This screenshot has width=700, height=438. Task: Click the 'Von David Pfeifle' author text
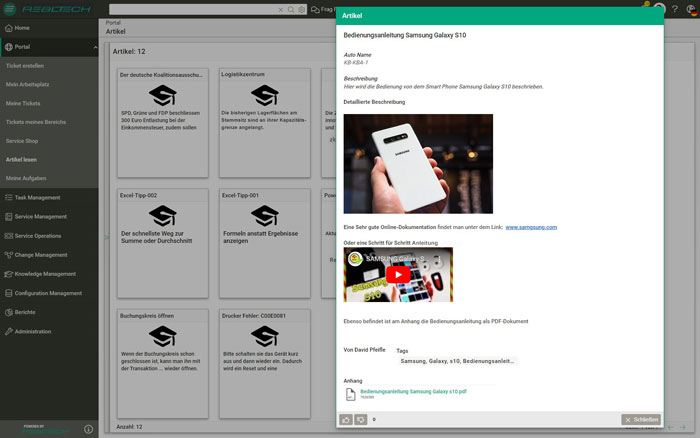pyautogui.click(x=364, y=350)
